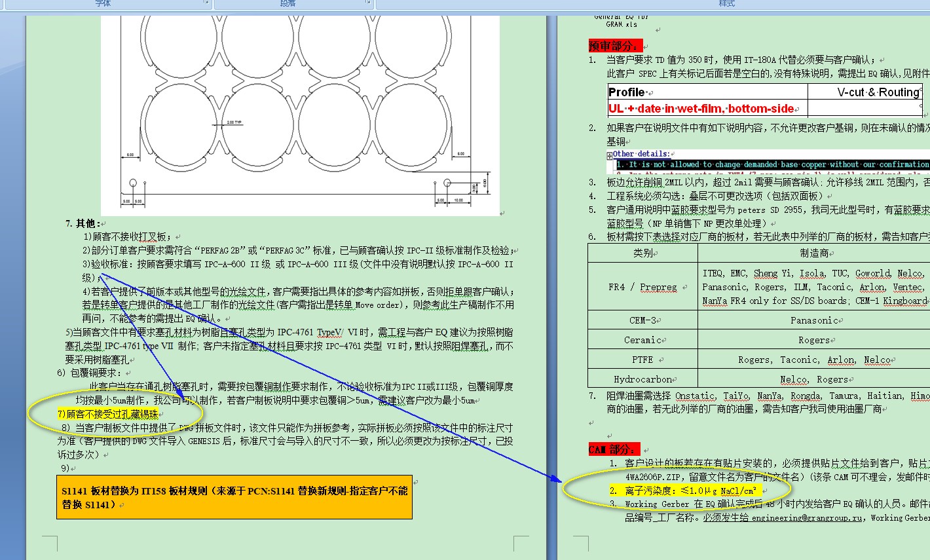Click the '类别' table header cell

[x=642, y=253]
